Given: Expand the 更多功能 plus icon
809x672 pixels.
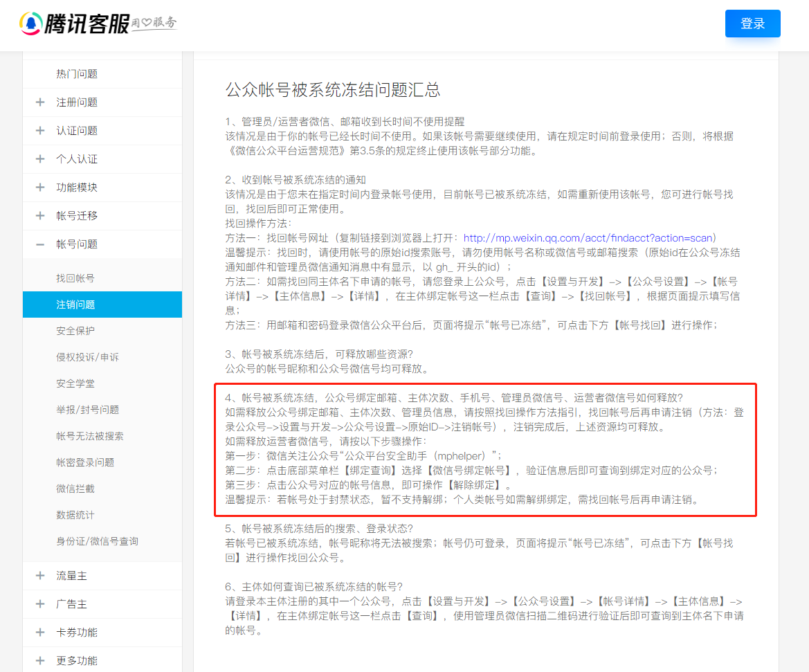Looking at the screenshot, I should (x=40, y=661).
